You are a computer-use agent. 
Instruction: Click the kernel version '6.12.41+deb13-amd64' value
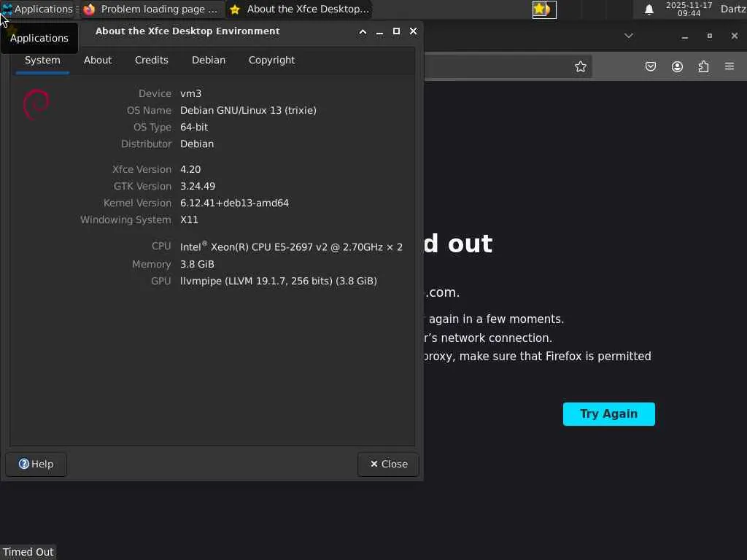click(234, 203)
